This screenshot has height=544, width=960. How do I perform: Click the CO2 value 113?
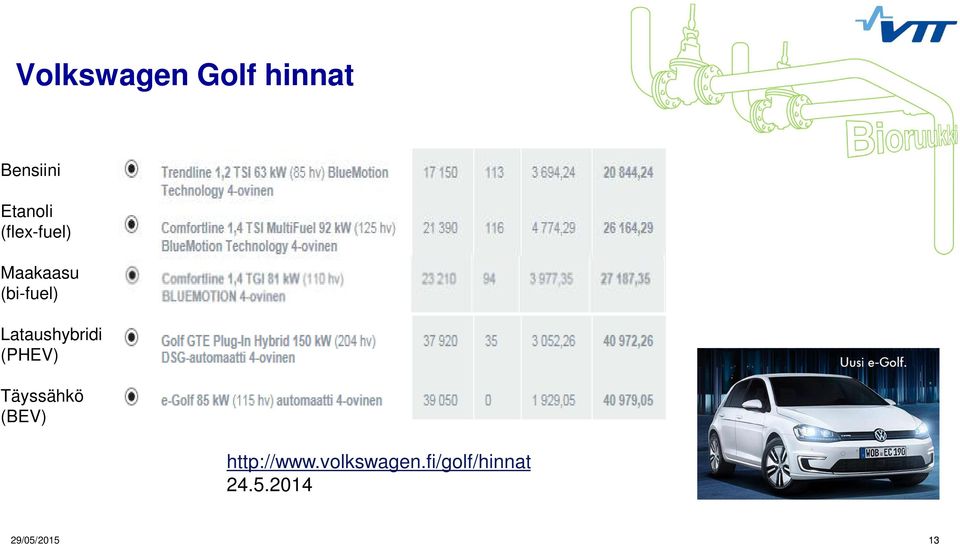tap(494, 173)
